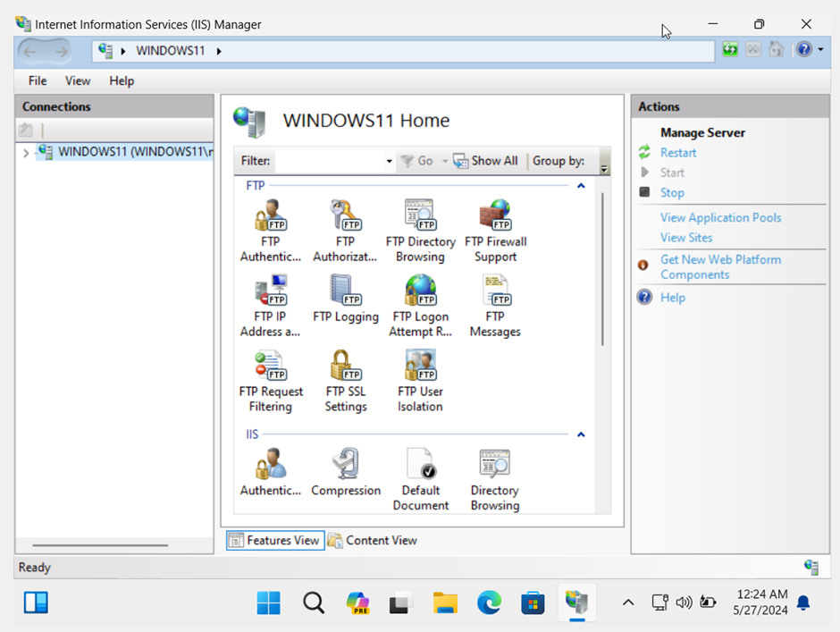
Task: Open FTP IP Address restrictions feature
Action: coord(271,306)
